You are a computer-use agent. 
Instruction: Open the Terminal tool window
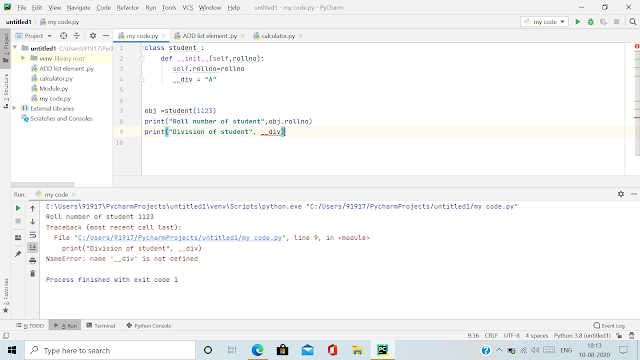pos(101,326)
